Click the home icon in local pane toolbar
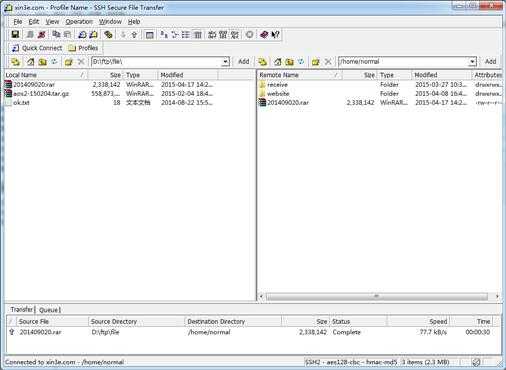 click(x=31, y=62)
